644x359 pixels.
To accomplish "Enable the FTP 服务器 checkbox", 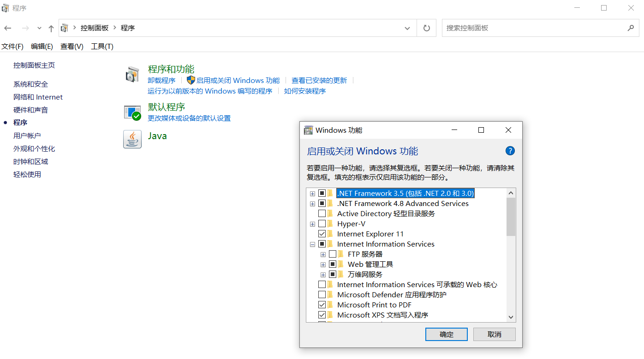I will [x=333, y=254].
